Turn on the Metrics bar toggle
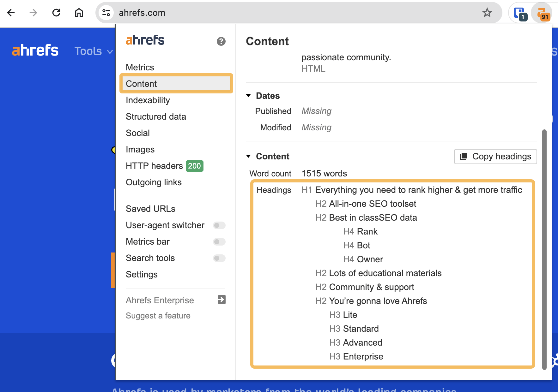Image resolution: width=558 pixels, height=392 pixels. point(219,241)
